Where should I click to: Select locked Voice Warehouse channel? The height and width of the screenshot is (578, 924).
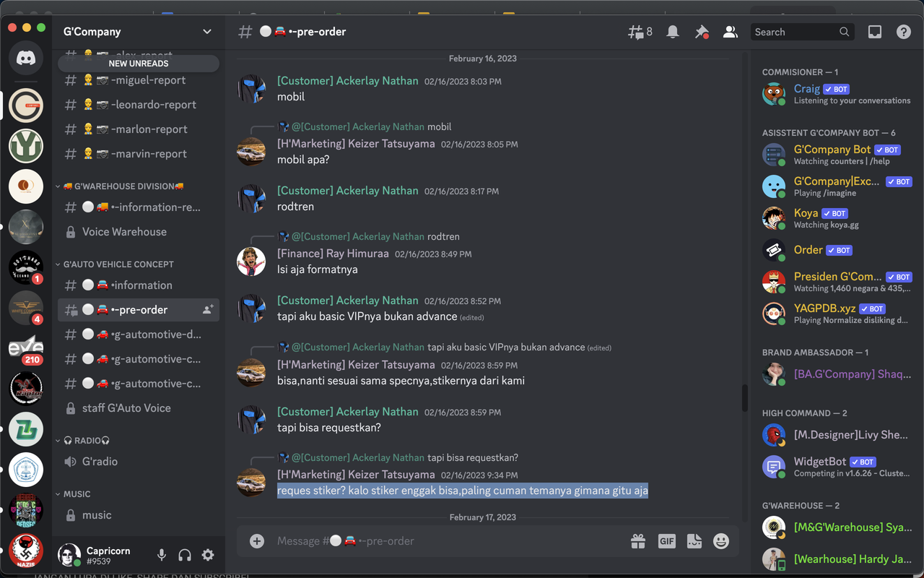tap(139, 232)
